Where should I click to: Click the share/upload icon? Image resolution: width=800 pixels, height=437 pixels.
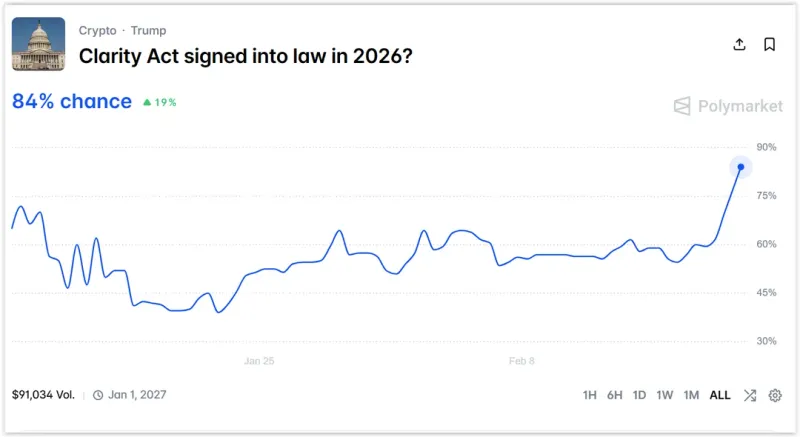coord(740,44)
